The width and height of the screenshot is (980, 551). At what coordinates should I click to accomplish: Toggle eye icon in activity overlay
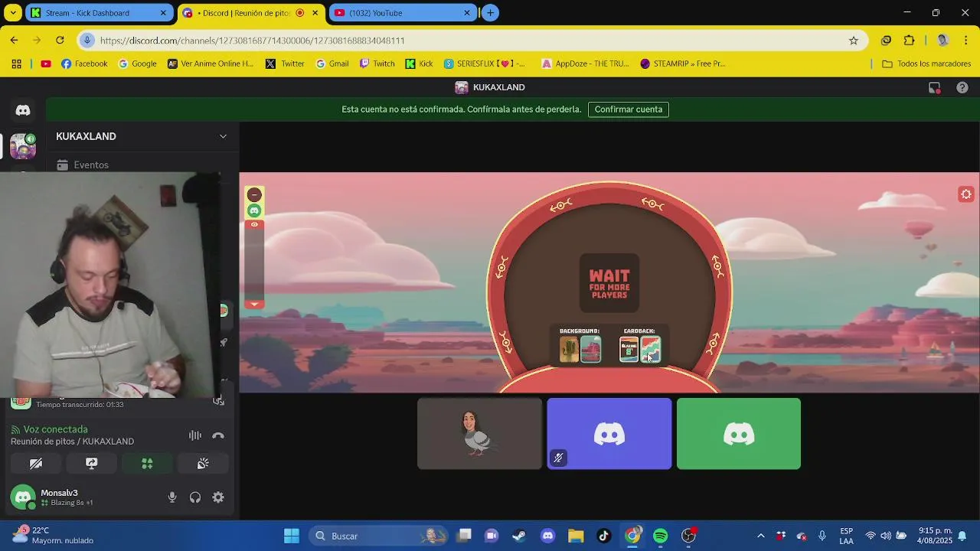click(x=254, y=224)
